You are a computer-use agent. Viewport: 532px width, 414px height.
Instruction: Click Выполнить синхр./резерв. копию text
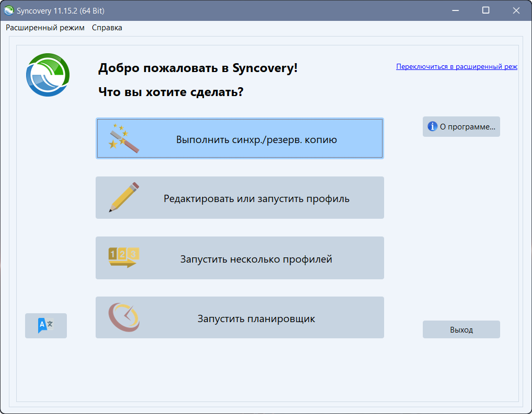(x=257, y=140)
